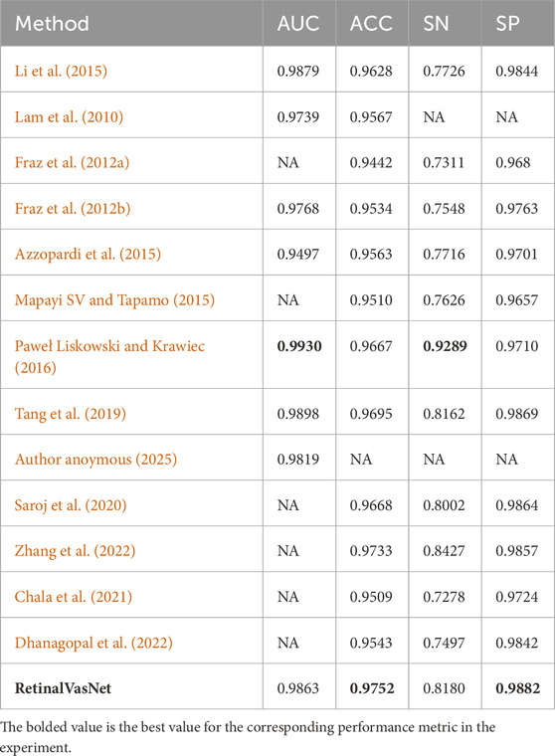The height and width of the screenshot is (756, 555).
Task: Click the RetinalVasNet row label
Action: 63,688
